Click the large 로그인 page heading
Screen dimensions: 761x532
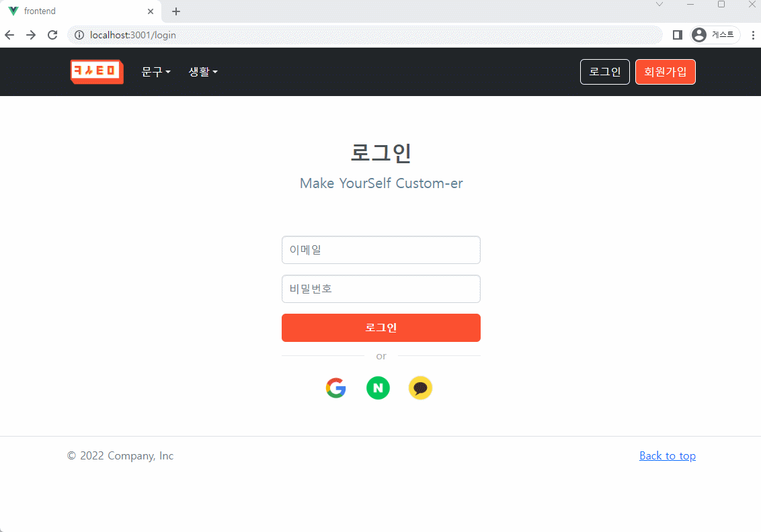(381, 152)
